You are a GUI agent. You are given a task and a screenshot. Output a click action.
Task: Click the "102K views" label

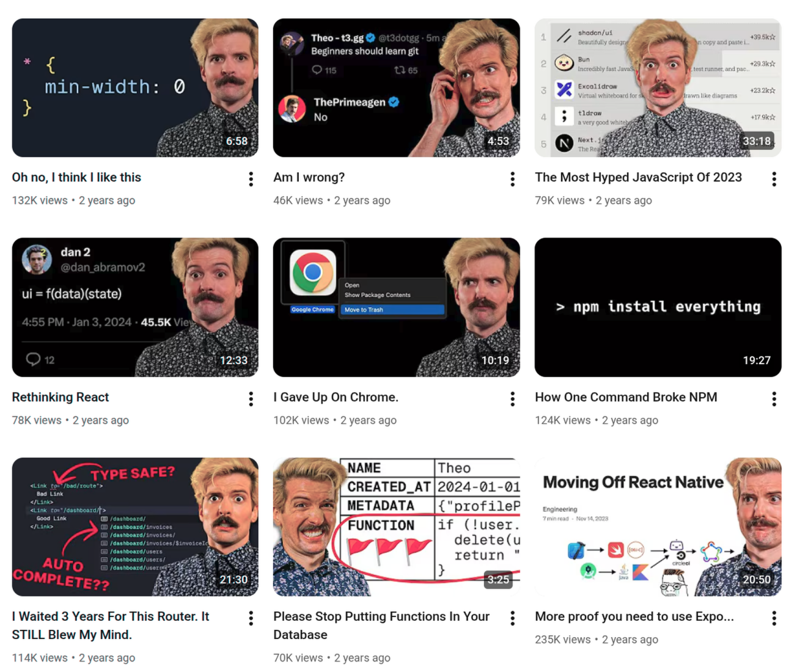(301, 420)
